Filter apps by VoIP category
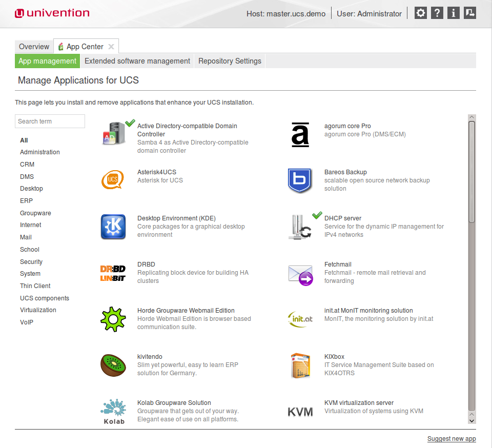The width and height of the screenshot is (492, 448). coord(27,322)
